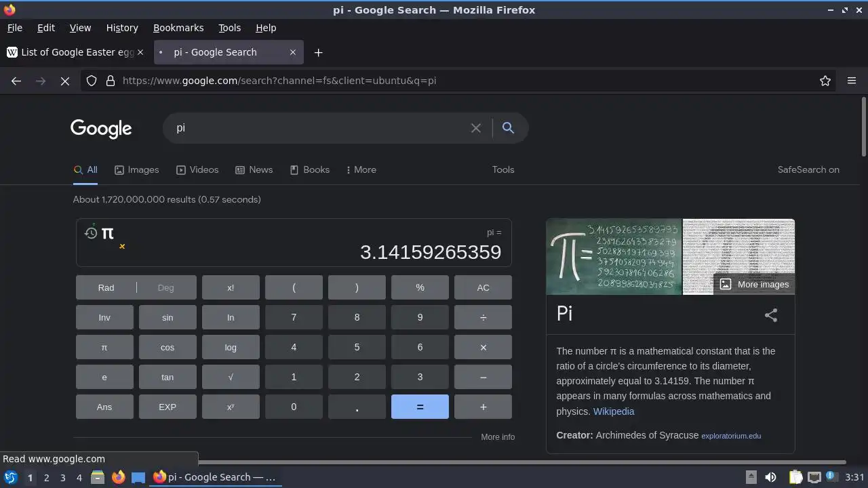The width and height of the screenshot is (868, 488).
Task: Switch to the Deg angle mode
Action: (166, 287)
